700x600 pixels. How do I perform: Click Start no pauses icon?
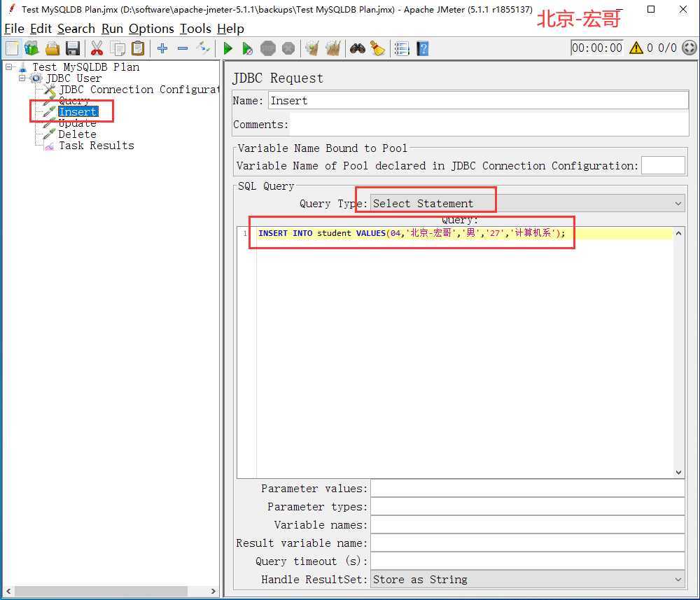(247, 48)
